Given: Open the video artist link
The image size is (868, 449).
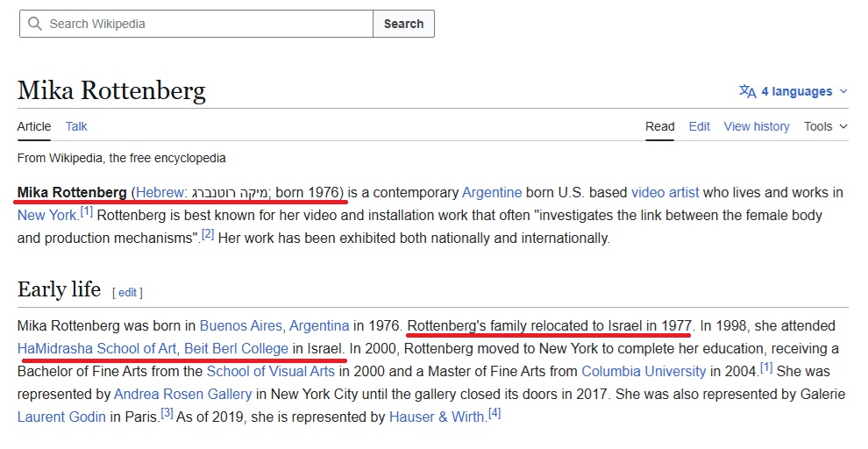Looking at the screenshot, I should click(665, 193).
